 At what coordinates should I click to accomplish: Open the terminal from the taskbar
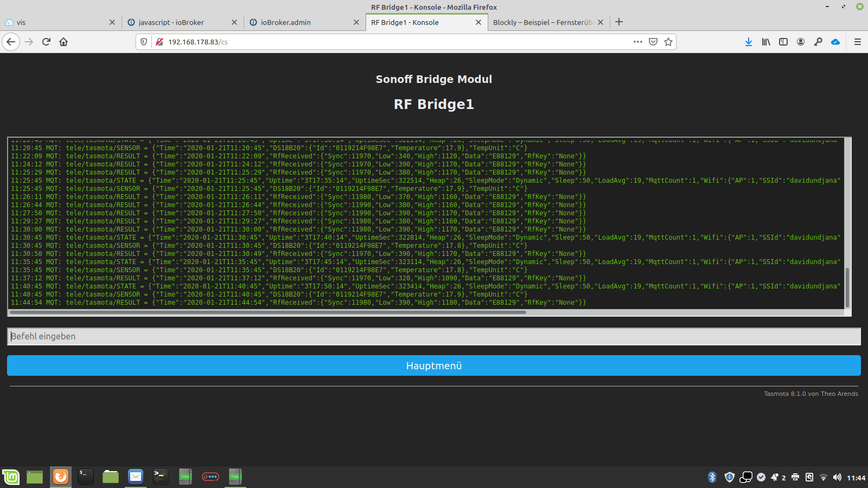coord(86,477)
